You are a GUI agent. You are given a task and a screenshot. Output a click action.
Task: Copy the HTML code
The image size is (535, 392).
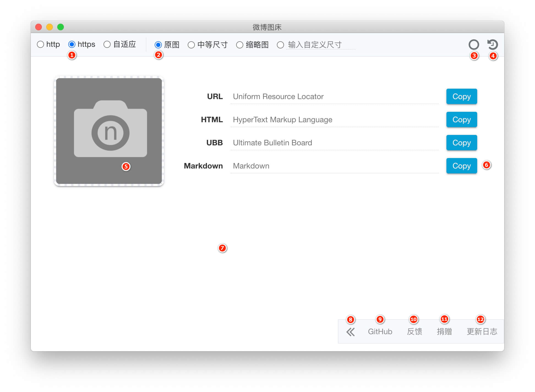(x=462, y=120)
